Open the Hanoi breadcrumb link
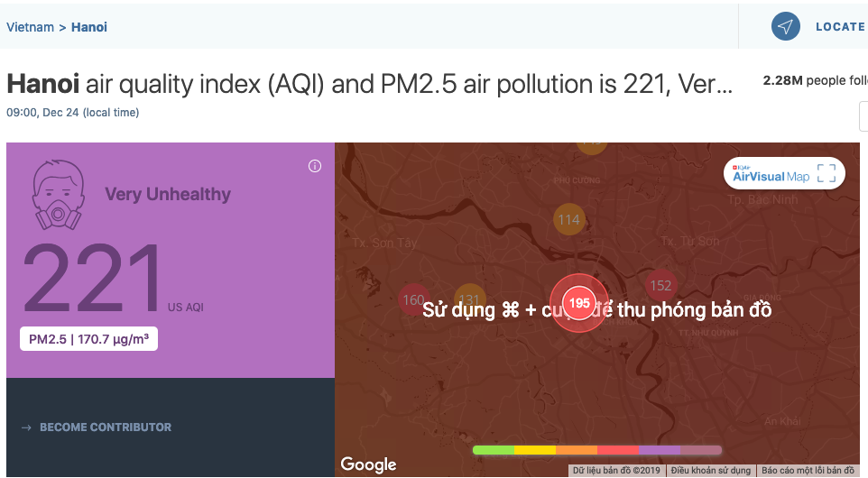 point(89,27)
